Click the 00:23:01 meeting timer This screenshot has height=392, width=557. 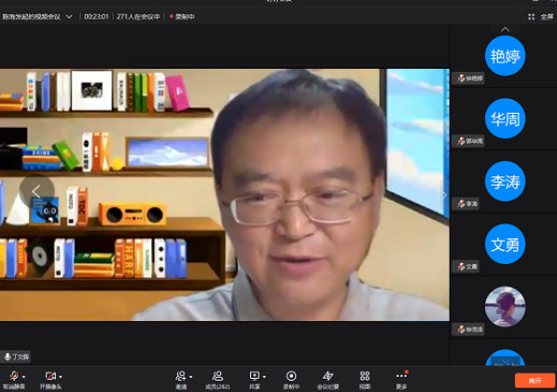[96, 17]
